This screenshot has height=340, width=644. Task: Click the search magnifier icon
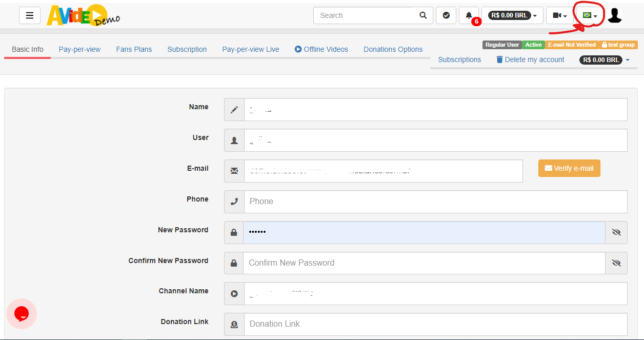pos(422,15)
